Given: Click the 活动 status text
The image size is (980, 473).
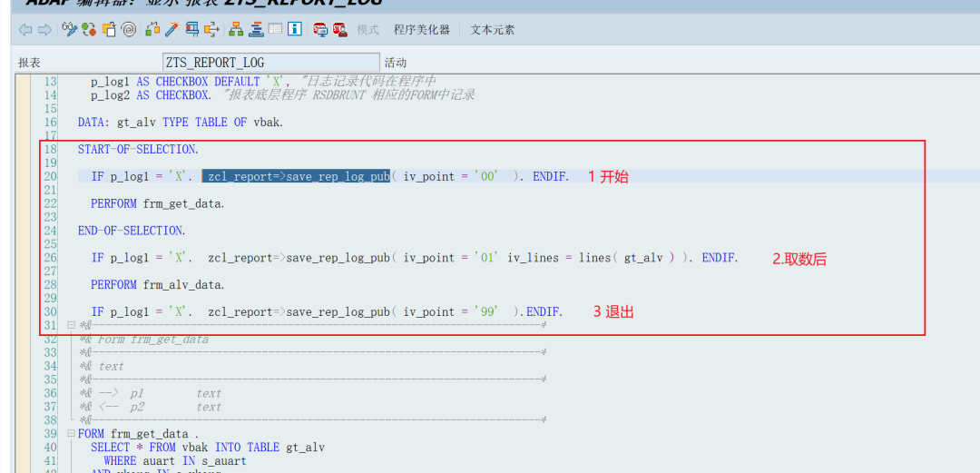Looking at the screenshot, I should [396, 63].
